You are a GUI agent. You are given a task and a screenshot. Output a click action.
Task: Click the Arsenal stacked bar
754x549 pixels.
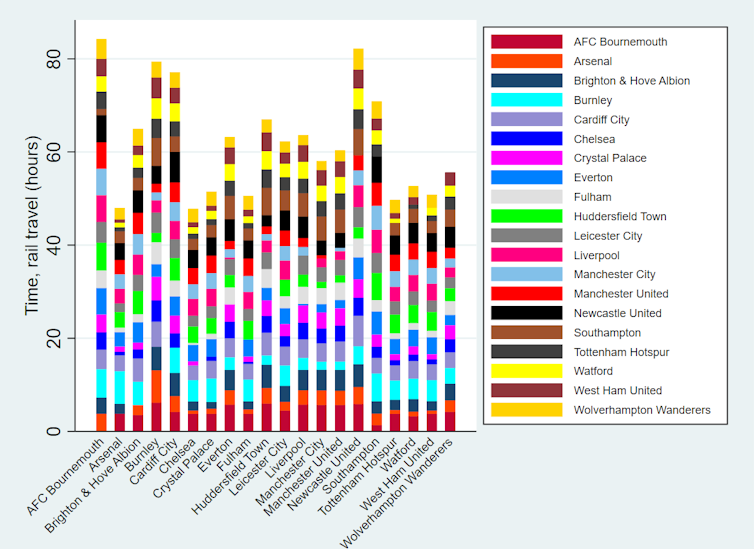120,320
